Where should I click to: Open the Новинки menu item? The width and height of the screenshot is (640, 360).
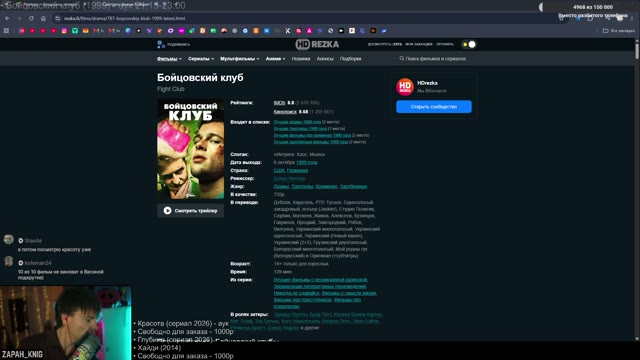[301, 59]
